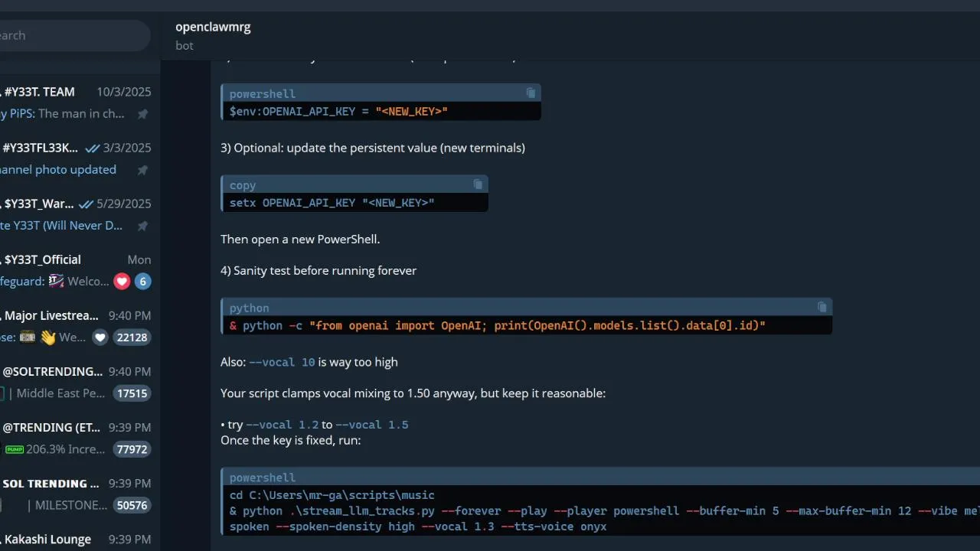Open the SOL TRENDING chat
The image size is (980, 551).
tap(80, 494)
